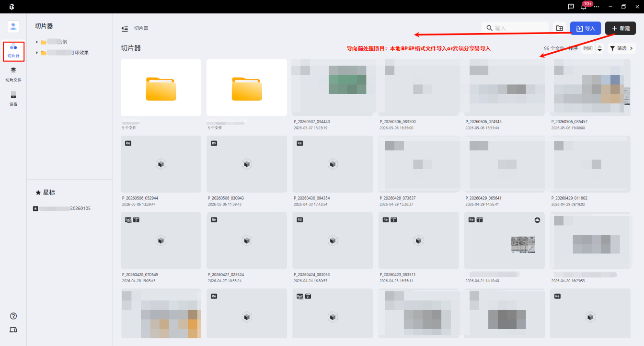Click the RS badge on P_20260506_030943
The height and width of the screenshot is (346, 644).
[x=214, y=143]
